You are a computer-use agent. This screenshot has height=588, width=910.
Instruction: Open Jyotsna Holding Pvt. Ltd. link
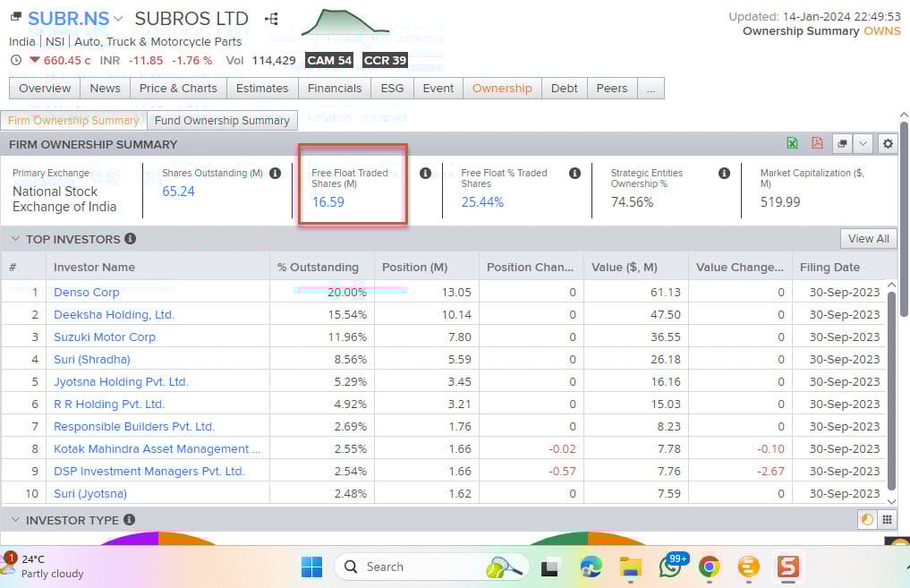[x=121, y=381]
